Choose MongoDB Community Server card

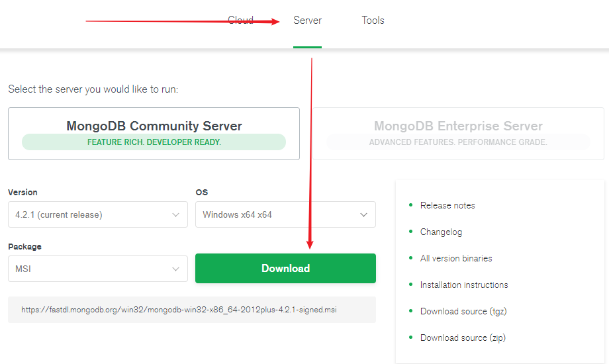click(x=154, y=134)
